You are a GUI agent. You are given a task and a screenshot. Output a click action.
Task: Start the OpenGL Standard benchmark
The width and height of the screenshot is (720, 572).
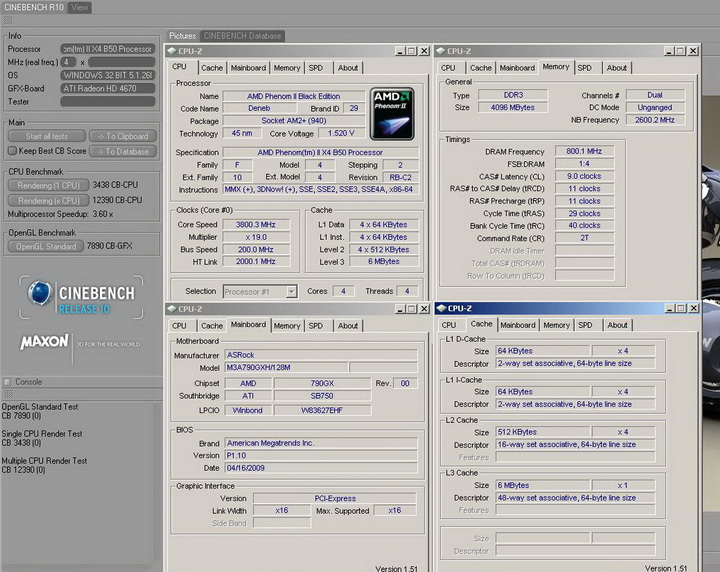click(x=46, y=246)
